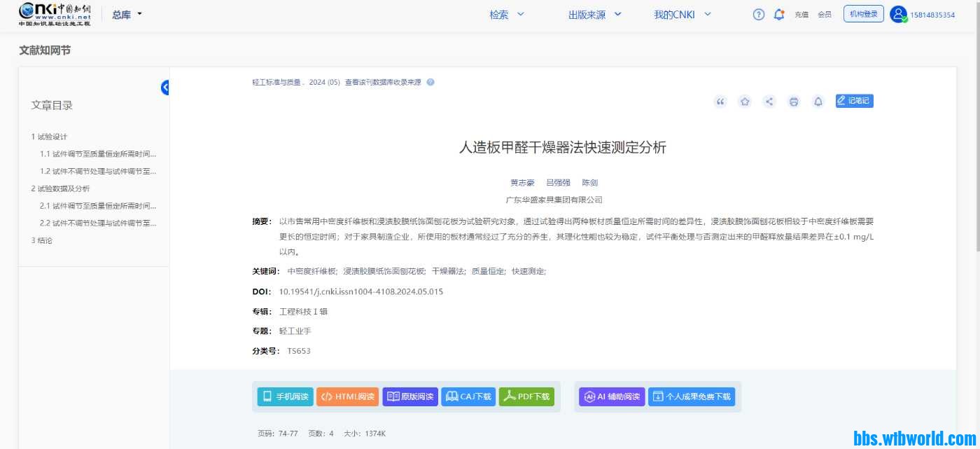Expand the 我的CNKI dropdown
980x449 pixels.
click(682, 14)
